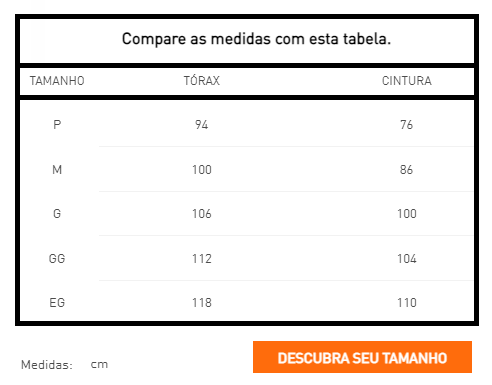The image size is (492, 385).
Task: Select the size G row label
Action: pyautogui.click(x=57, y=213)
